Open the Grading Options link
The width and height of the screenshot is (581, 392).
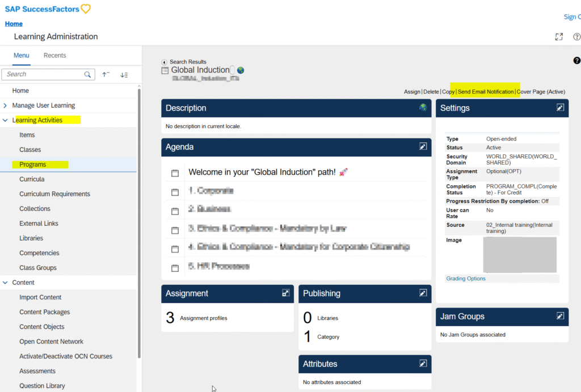tap(465, 279)
